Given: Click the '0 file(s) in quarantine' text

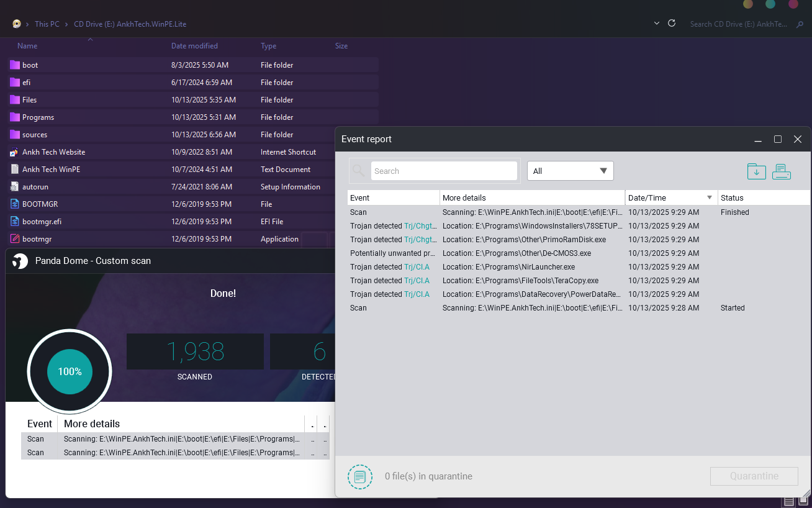Looking at the screenshot, I should (428, 476).
